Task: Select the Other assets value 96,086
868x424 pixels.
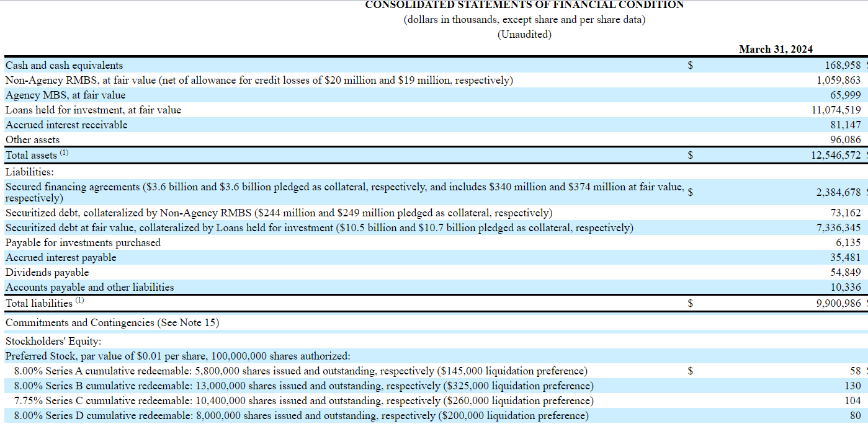Action: tap(846, 139)
